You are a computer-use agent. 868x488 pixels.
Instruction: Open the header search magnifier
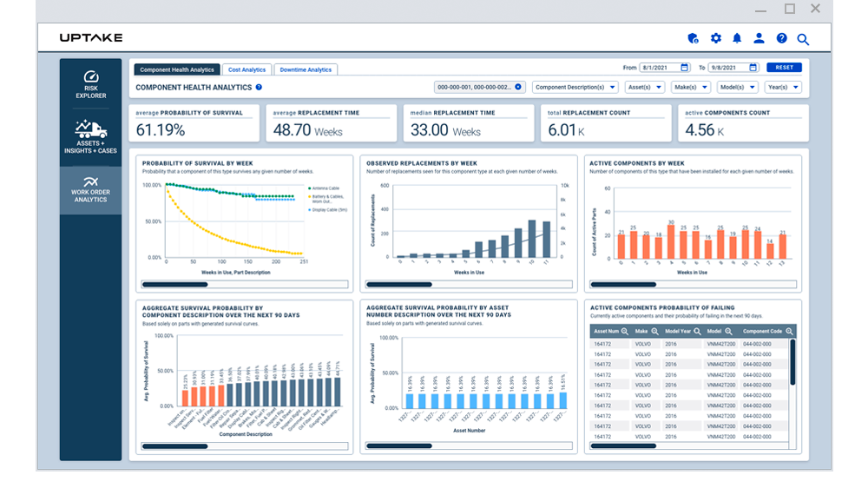(x=803, y=39)
